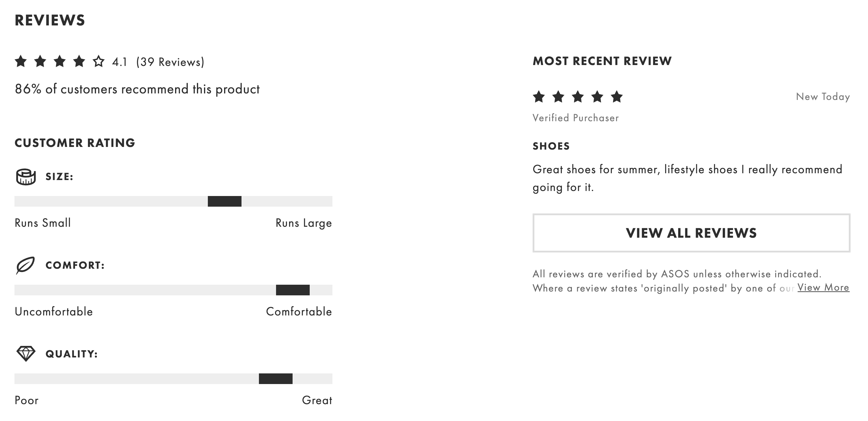Click the Size rating slider indicator
The height and width of the screenshot is (421, 868).
[225, 202]
